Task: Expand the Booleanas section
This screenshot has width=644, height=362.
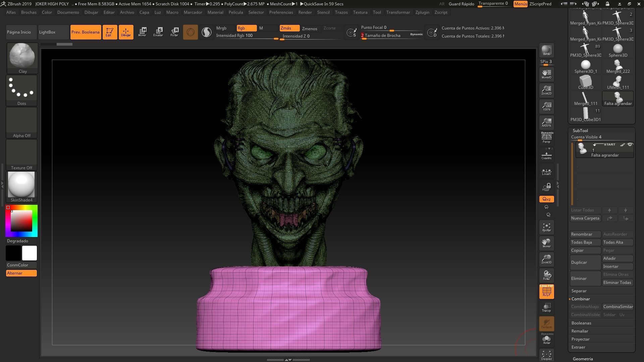Action: coord(581,323)
